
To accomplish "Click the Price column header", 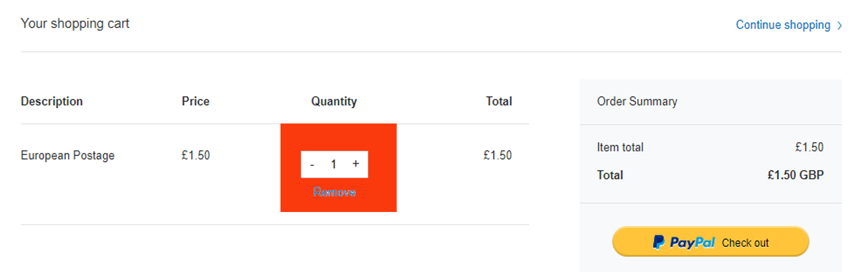I will point(195,101).
